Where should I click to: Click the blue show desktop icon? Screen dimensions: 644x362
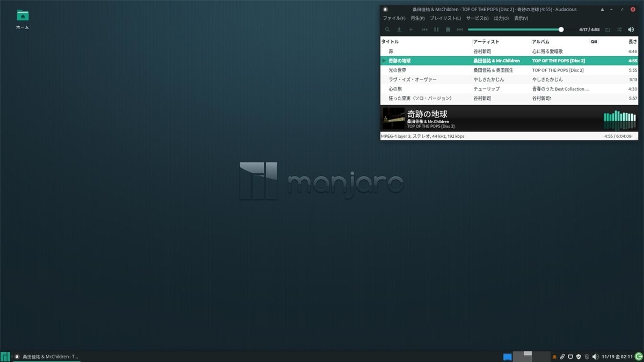pos(508,357)
